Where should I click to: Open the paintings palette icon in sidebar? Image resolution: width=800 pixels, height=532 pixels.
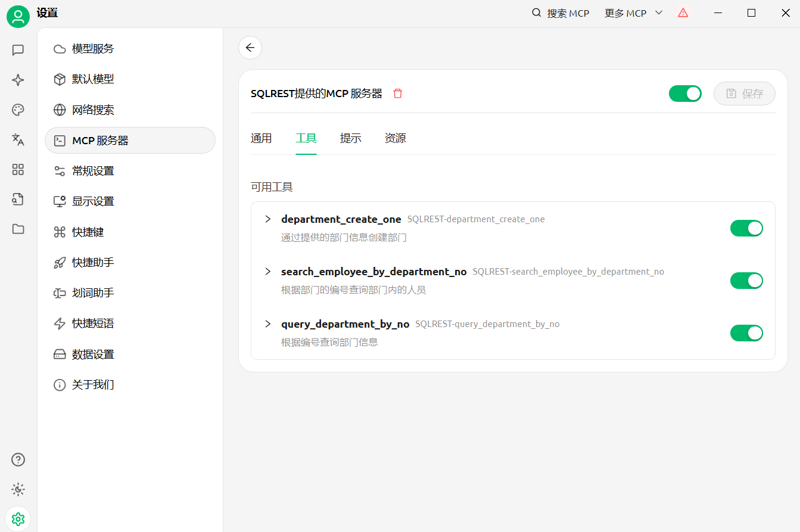click(18, 110)
